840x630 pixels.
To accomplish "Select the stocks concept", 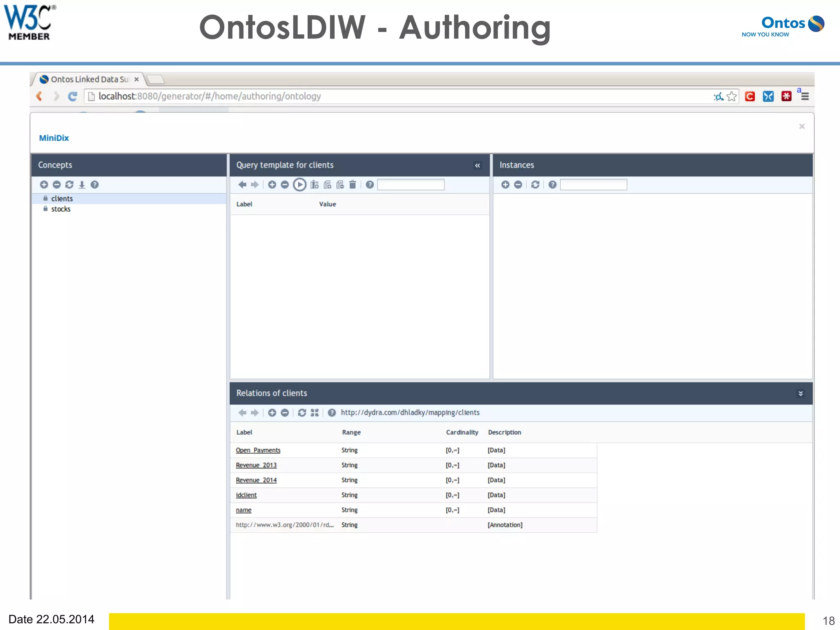I will coord(129,209).
